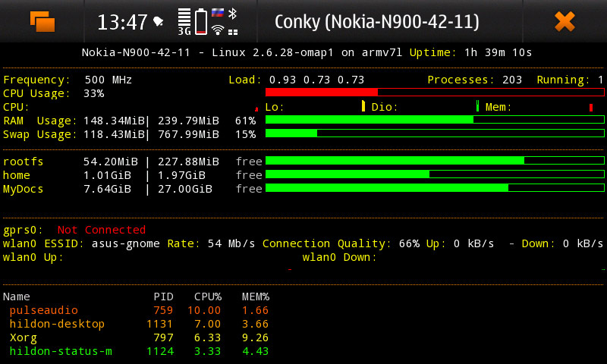Select the home filesystem label

[x=16, y=175]
